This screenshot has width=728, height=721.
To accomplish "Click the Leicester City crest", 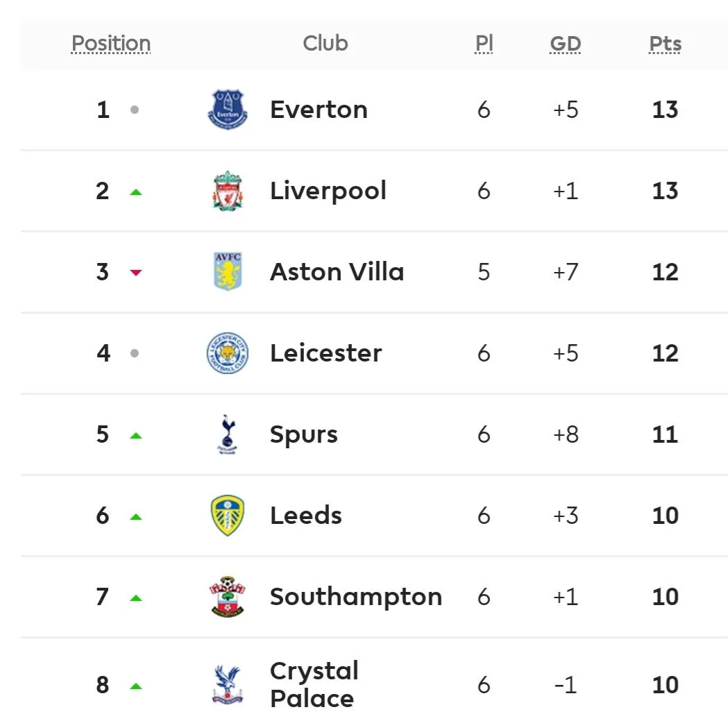I will (x=228, y=353).
